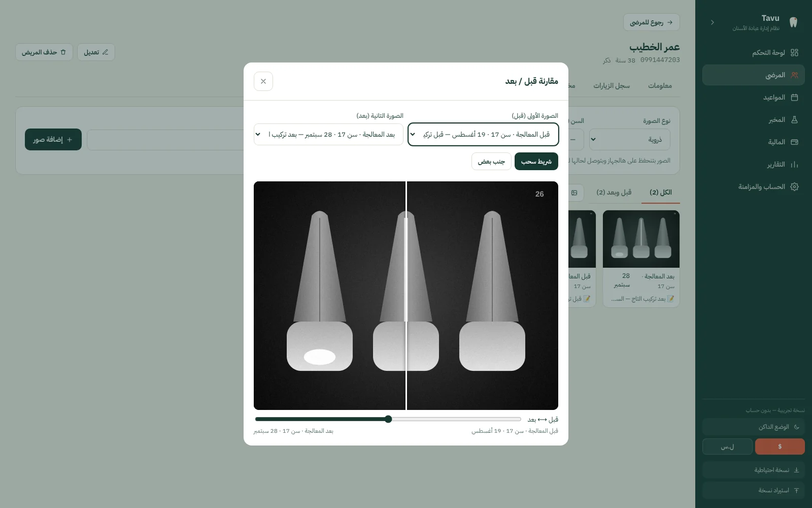The width and height of the screenshot is (812, 508).
Task: Select قبل وبعد (2) filter tab
Action: point(614,192)
